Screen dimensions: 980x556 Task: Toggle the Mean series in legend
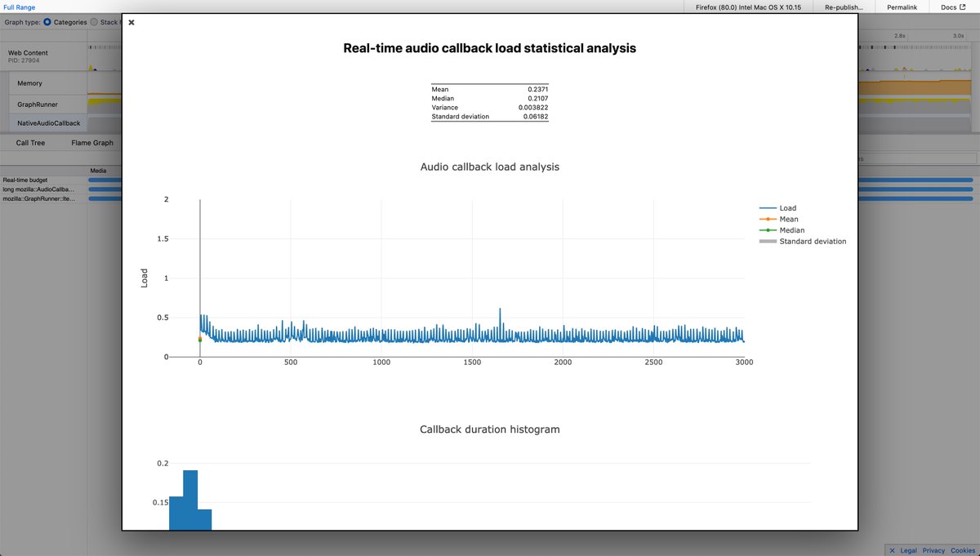point(779,220)
